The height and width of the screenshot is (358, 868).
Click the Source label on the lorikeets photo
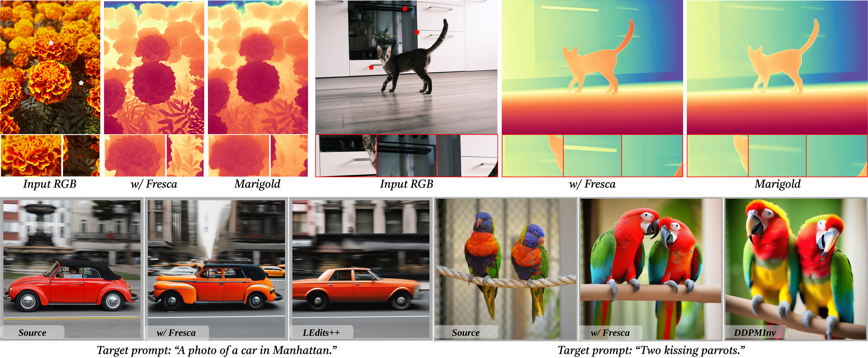click(x=466, y=332)
